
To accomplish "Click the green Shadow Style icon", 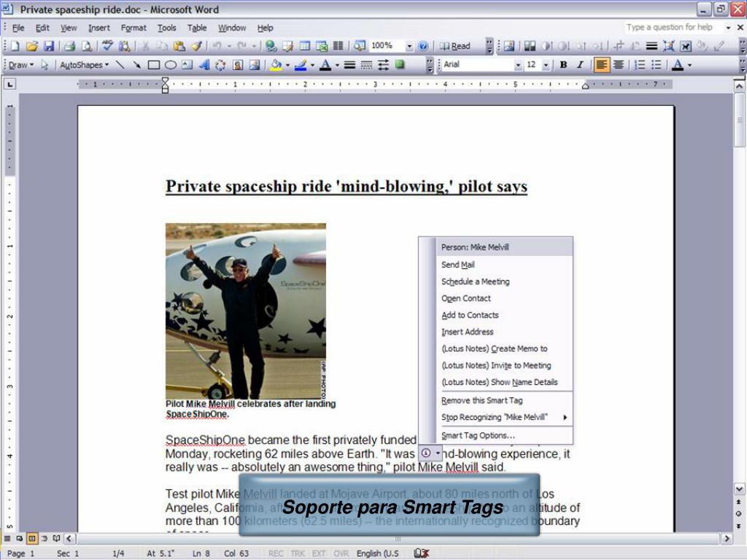I will click(400, 65).
